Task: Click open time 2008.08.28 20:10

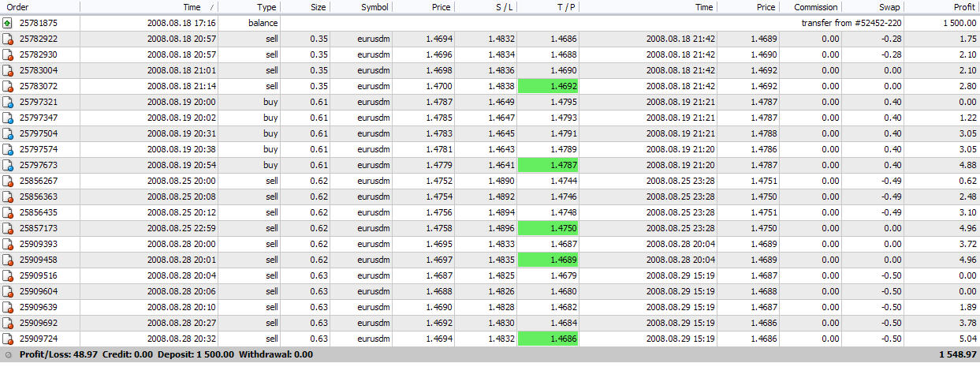Action: click(x=181, y=307)
